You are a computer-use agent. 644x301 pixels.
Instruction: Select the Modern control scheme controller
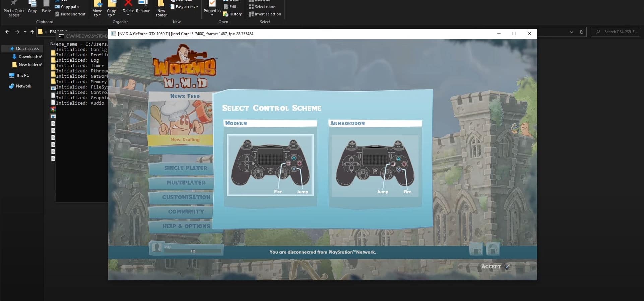coord(270,165)
